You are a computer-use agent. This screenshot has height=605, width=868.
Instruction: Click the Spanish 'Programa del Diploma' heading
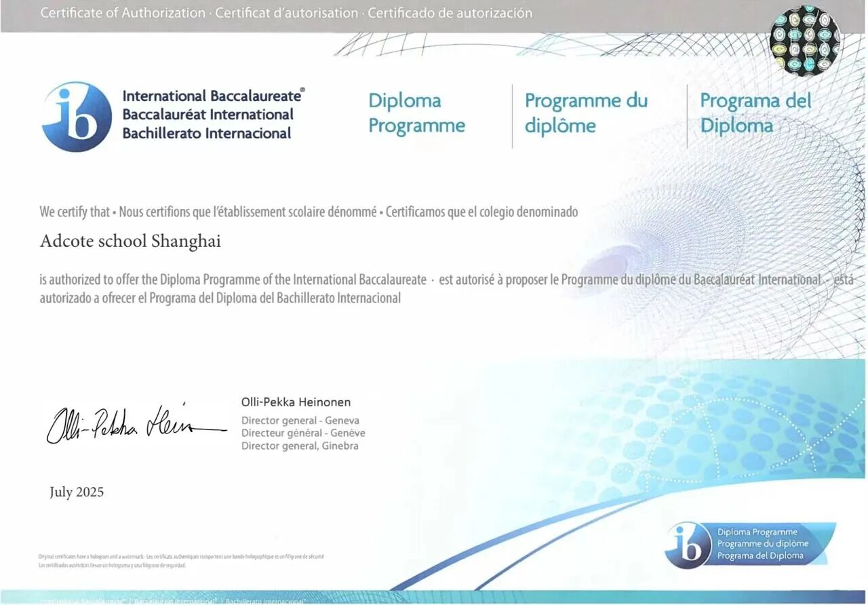755,113
